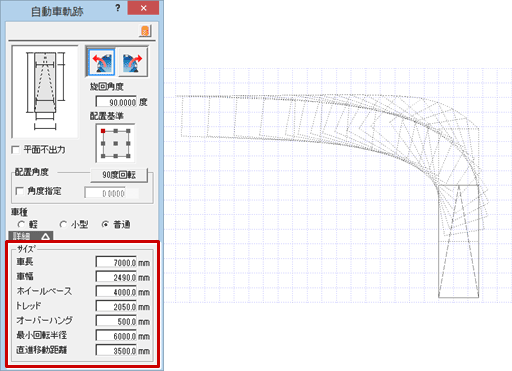Click the 90度回転 button
Image resolution: width=512 pixels, height=371 pixels.
pyautogui.click(x=119, y=175)
